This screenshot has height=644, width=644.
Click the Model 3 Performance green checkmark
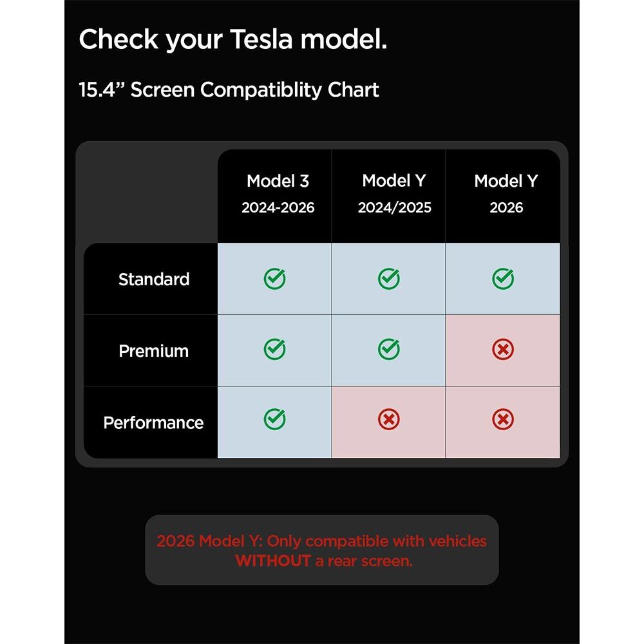(x=274, y=420)
